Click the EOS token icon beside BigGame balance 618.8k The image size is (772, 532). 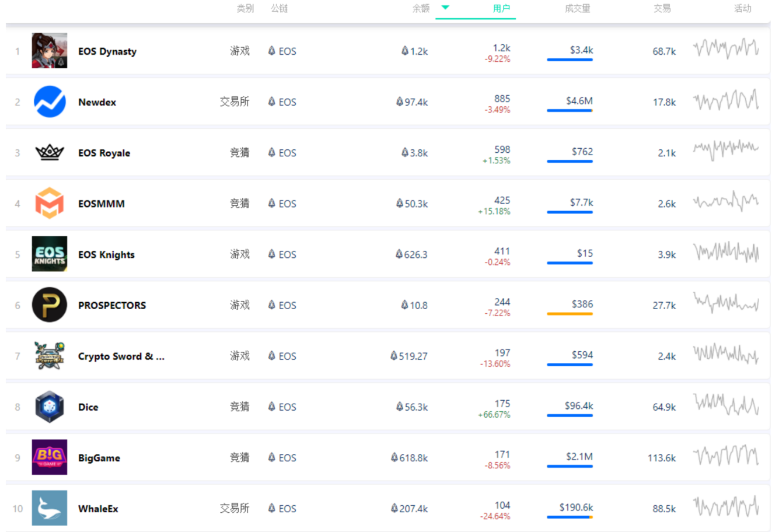click(x=394, y=457)
